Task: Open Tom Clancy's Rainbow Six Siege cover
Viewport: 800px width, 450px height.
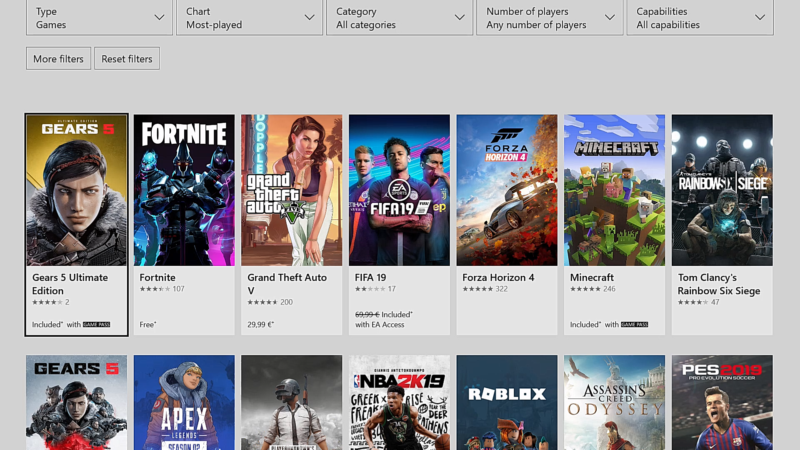Action: click(722, 190)
